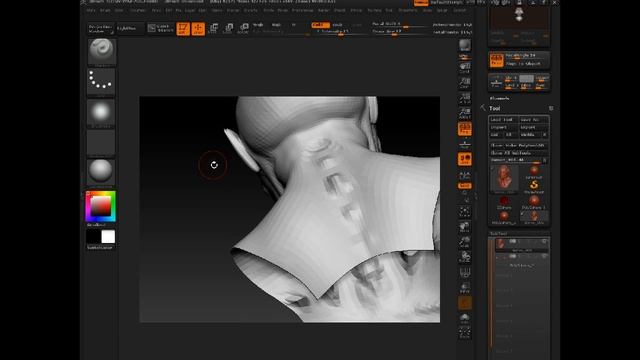The height and width of the screenshot is (360, 640).
Task: Hide the second subtool with its eye icon
Action: (544, 256)
